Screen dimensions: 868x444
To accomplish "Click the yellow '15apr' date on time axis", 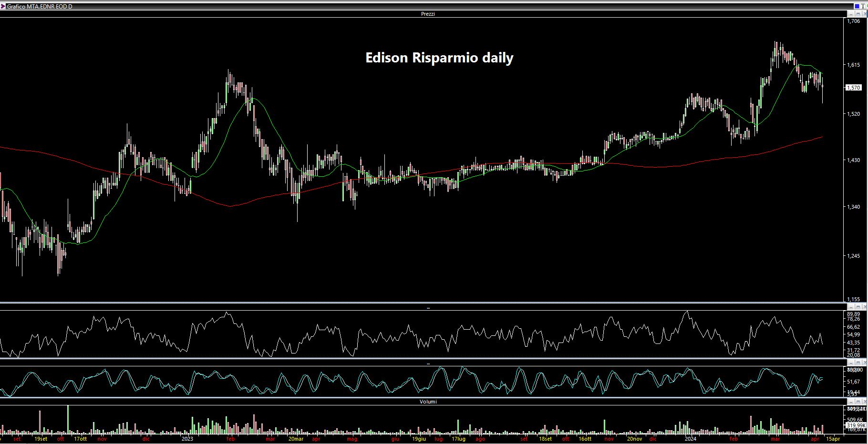I will [x=833, y=439].
